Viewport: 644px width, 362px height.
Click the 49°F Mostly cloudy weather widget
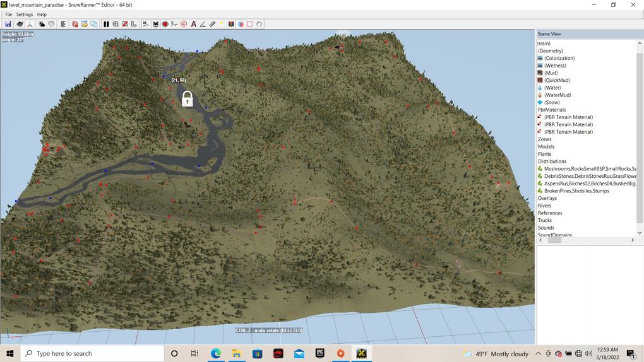496,354
